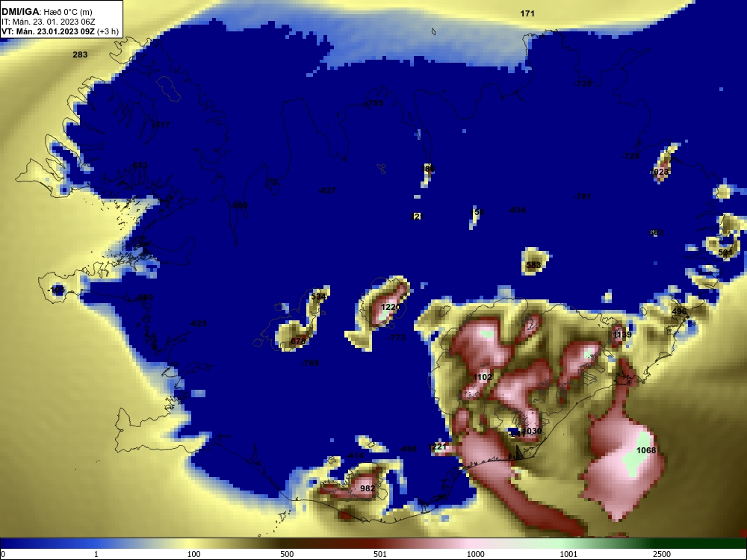747x560 pixels.
Task: Click the 283 value label on the map
Action: tap(80, 55)
